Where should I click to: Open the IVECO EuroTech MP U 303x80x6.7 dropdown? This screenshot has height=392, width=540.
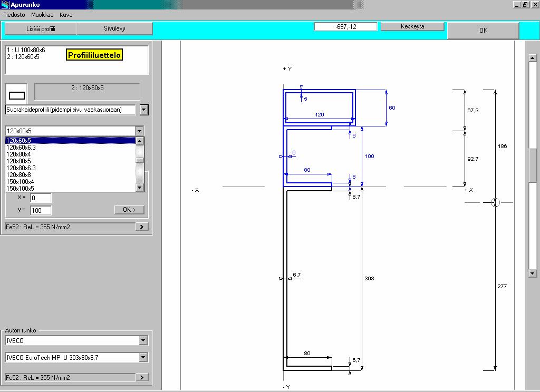[x=143, y=357]
